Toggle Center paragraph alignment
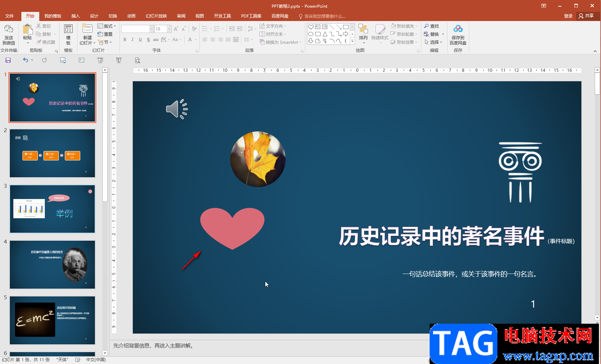The image size is (601, 364). [x=213, y=40]
